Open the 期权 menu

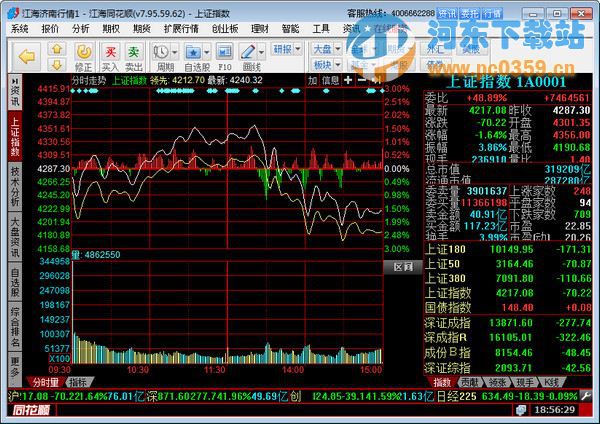click(x=111, y=29)
